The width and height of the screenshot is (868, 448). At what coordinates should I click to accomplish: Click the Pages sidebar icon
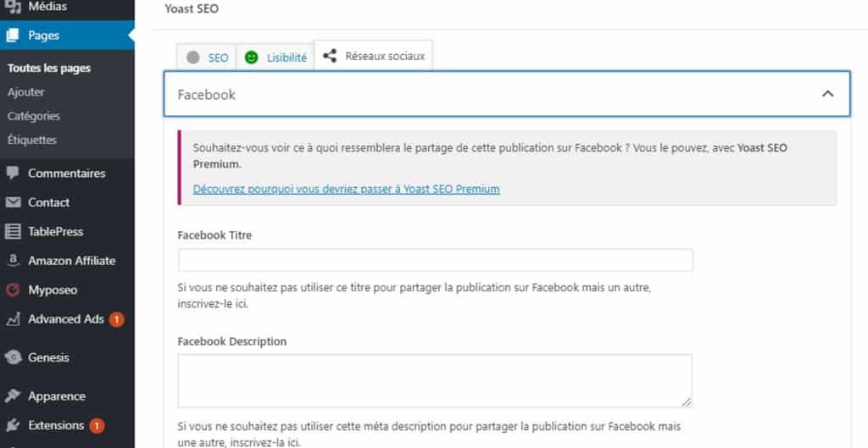coord(13,36)
